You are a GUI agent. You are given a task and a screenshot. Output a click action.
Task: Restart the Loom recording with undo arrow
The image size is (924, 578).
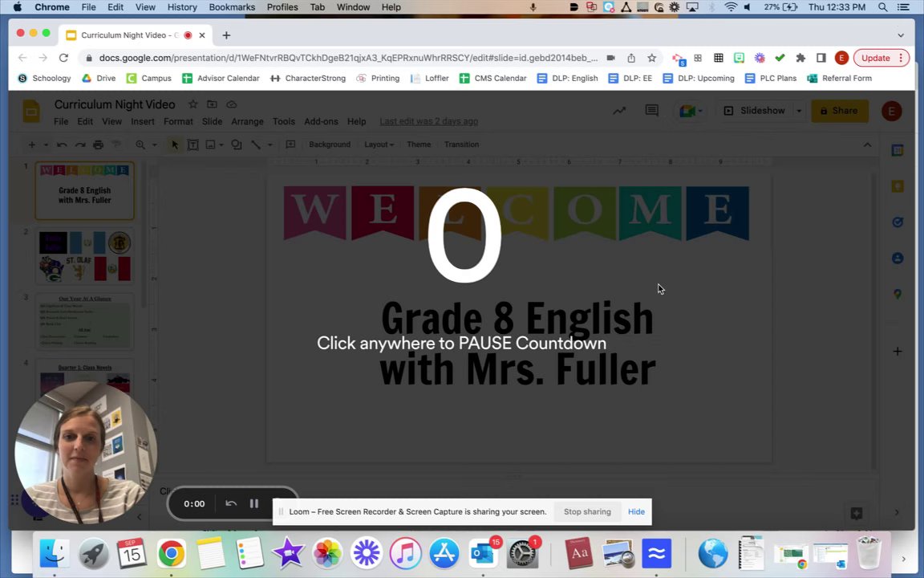[x=231, y=503]
